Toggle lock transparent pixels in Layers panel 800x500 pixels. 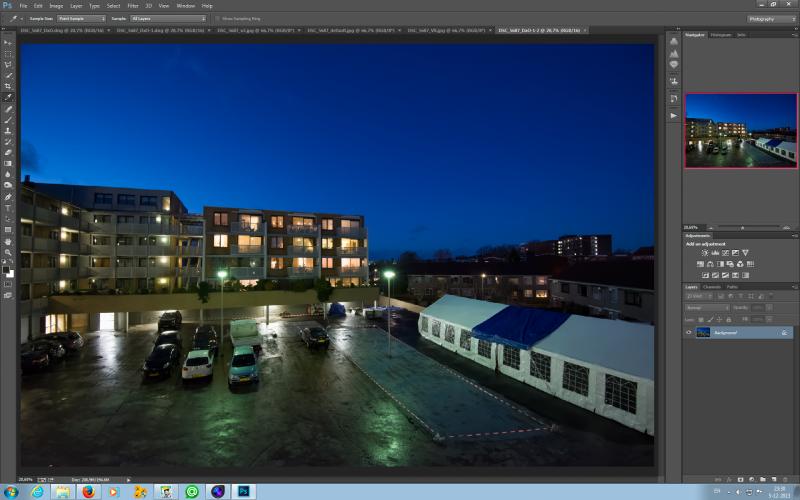click(701, 319)
